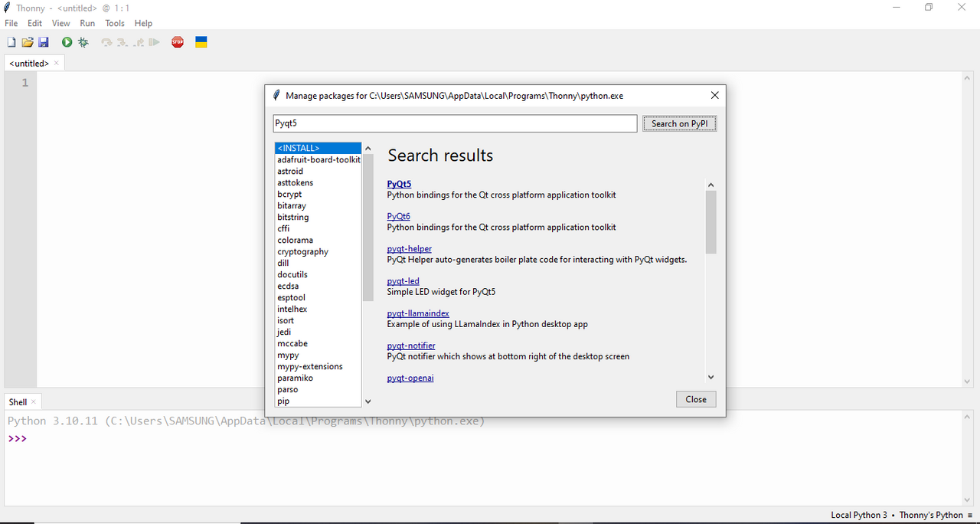Select <INSTALL> in package list
980x524 pixels.
[x=318, y=148]
